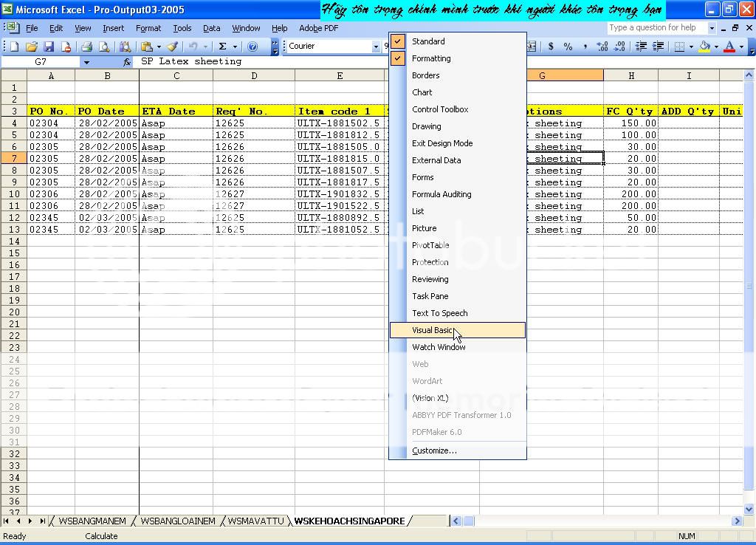Open the Borders dropdown arrow
Screen dimensions: 756x545
coord(691,47)
